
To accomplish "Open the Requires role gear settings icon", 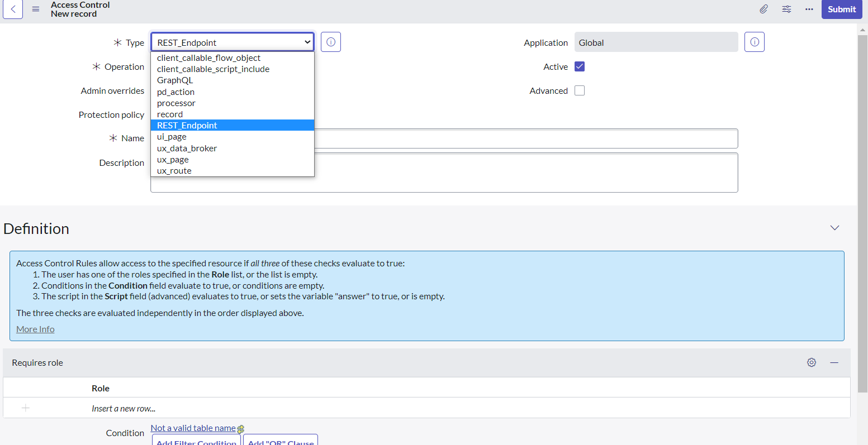I will (x=812, y=362).
